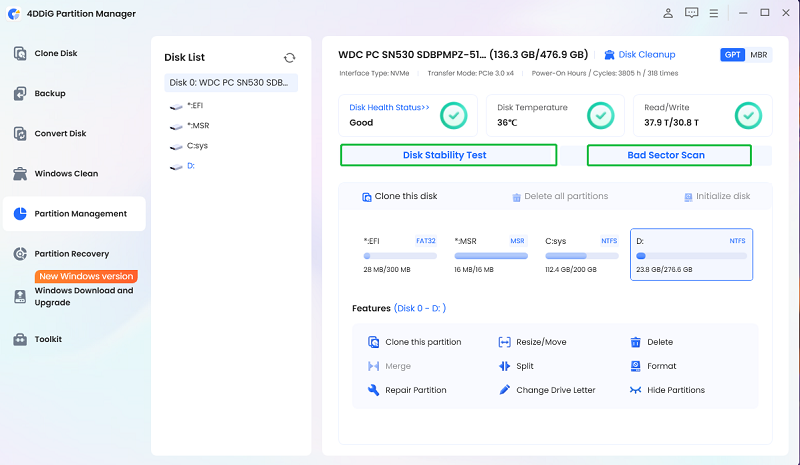Viewport: 800px width, 465px height.
Task: Click the Clone this partition icon
Action: (373, 342)
